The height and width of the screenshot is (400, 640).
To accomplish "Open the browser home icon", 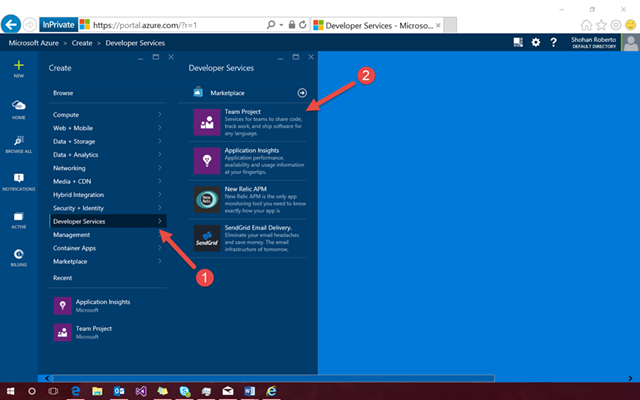I will tap(586, 25).
